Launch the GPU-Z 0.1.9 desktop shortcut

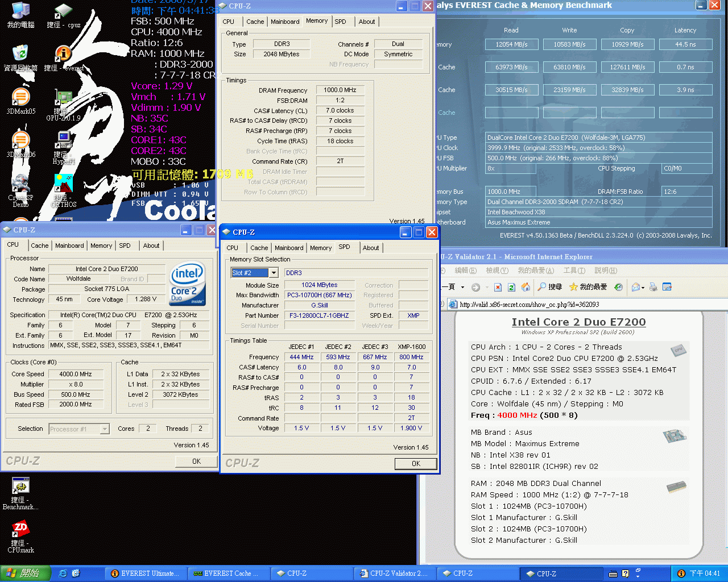tap(63, 105)
